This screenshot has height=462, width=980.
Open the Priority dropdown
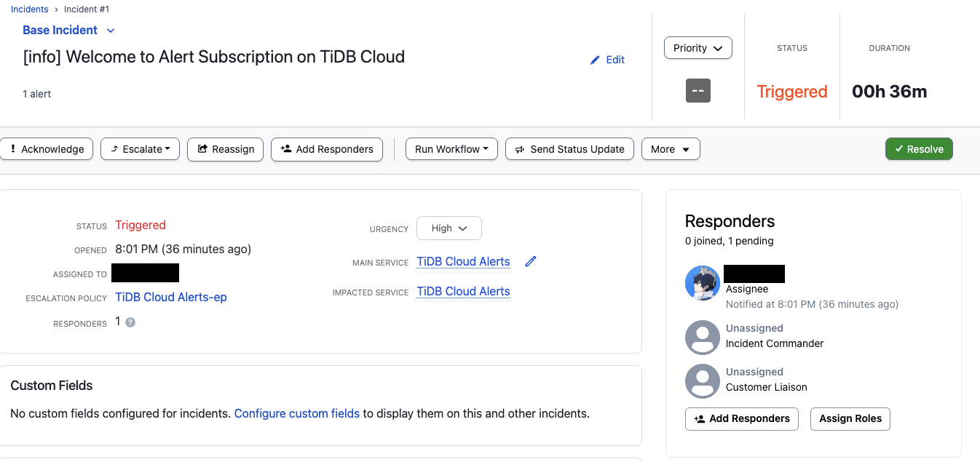(x=698, y=47)
